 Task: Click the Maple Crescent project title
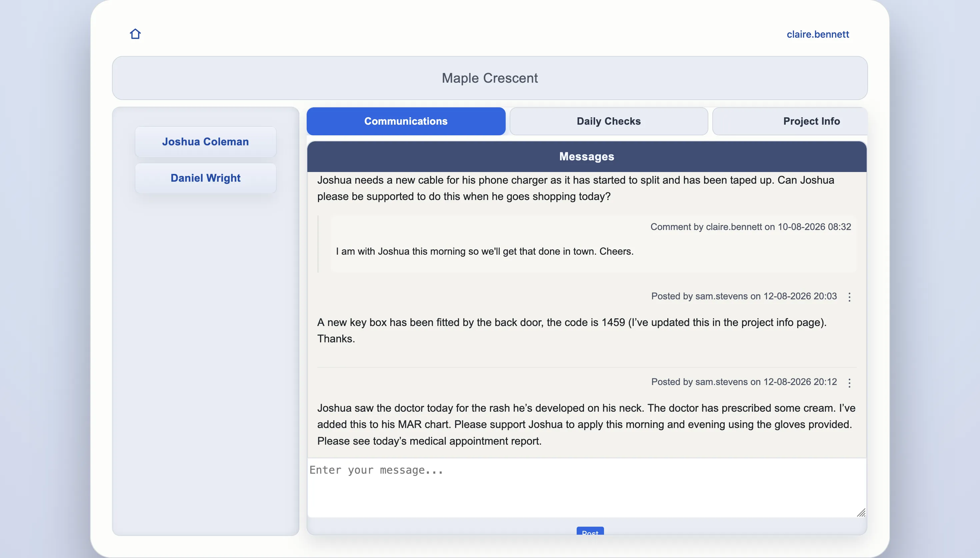point(490,78)
